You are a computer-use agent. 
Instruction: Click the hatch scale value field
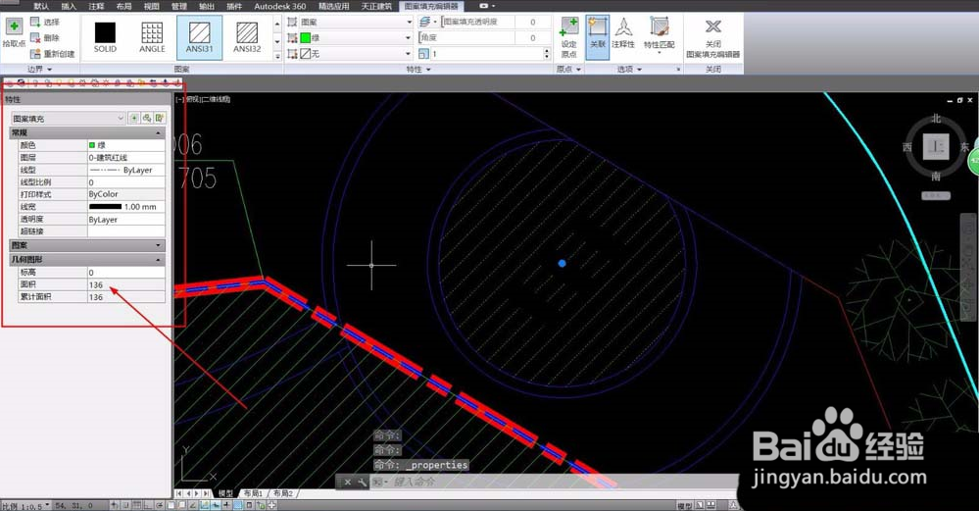(x=486, y=54)
